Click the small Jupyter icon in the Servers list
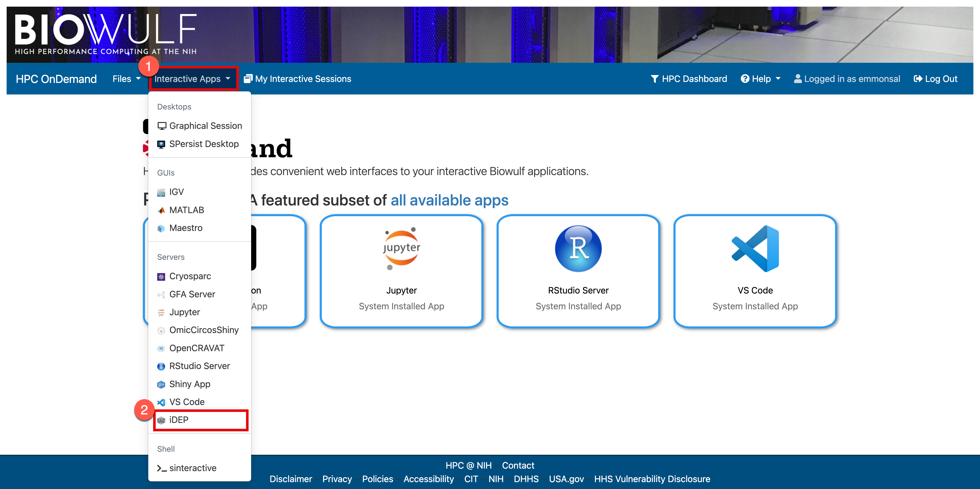The image size is (980, 489). tap(161, 312)
